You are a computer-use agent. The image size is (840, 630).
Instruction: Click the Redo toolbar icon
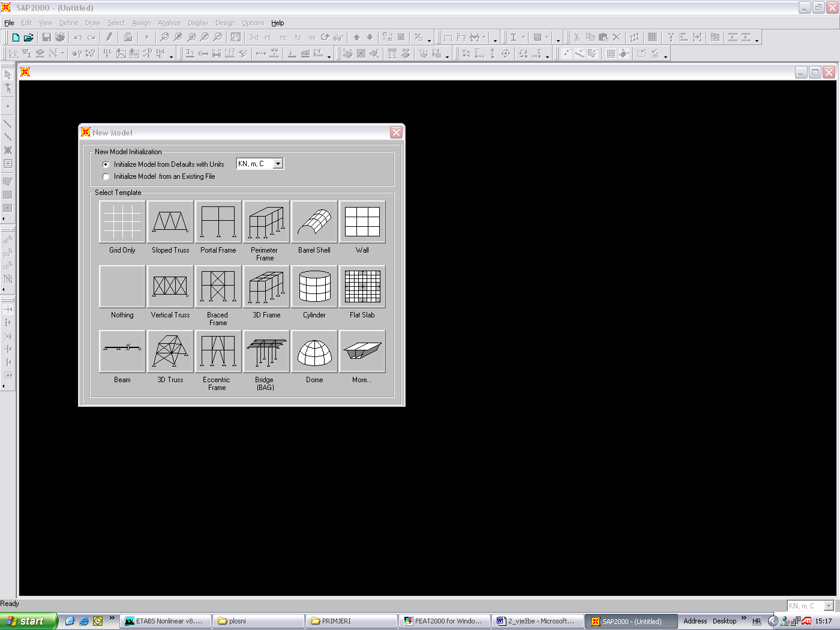(91, 37)
